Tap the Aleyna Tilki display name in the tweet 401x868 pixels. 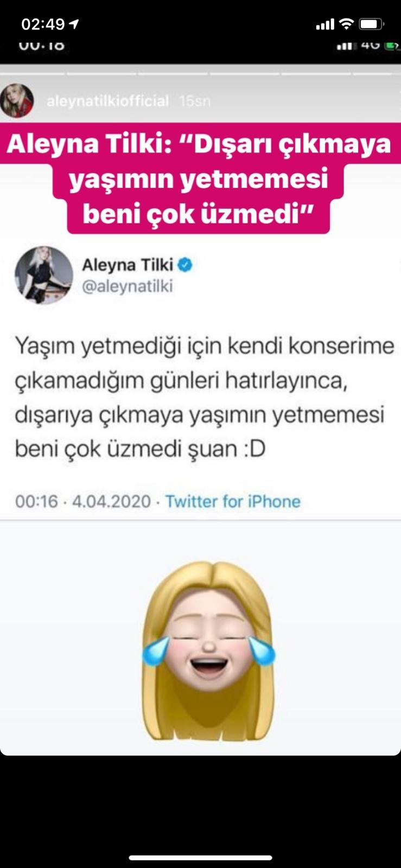128,265
